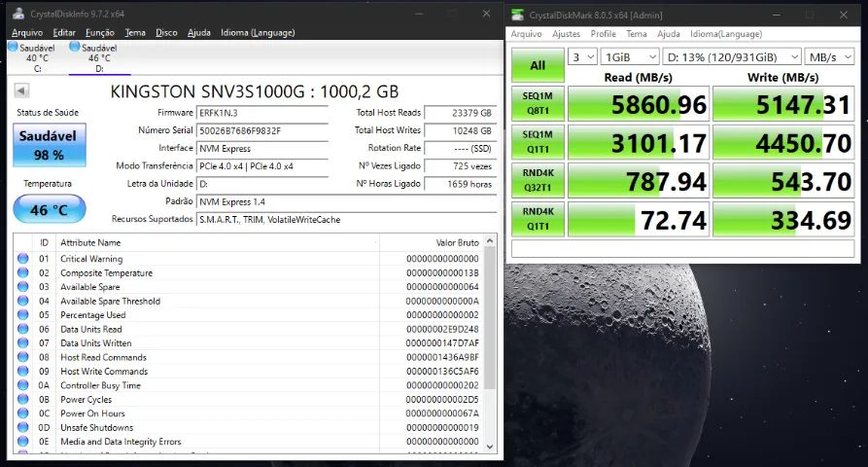Click the Total Host Reads value 23379 GB
Screen dimensions: 868x467
[x=461, y=113]
